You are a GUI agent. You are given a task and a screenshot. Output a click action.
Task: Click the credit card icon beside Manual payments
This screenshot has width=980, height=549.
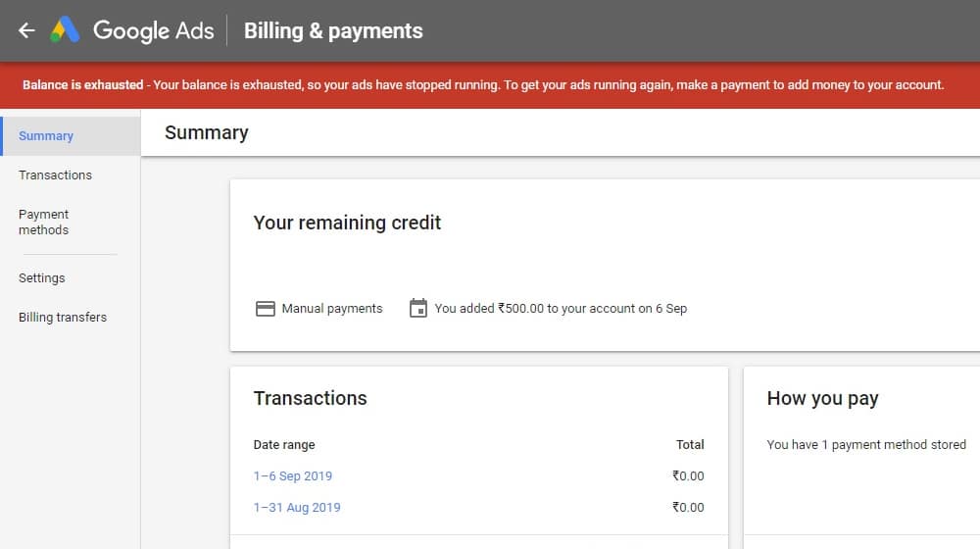pos(265,308)
